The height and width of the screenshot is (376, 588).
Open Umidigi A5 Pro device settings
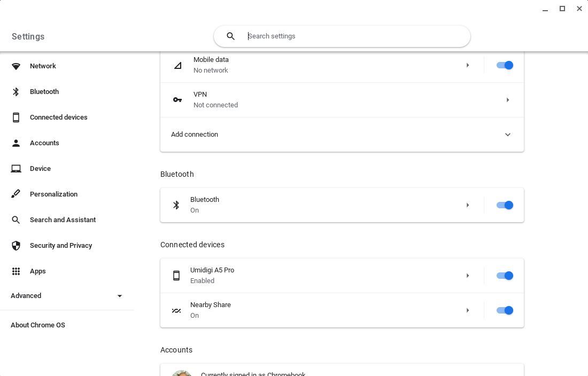click(x=468, y=276)
